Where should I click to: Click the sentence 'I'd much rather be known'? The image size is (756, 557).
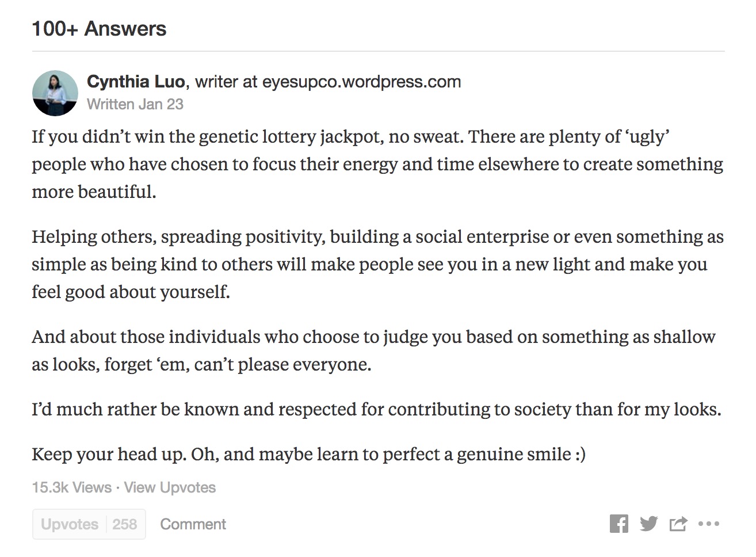tap(376, 410)
